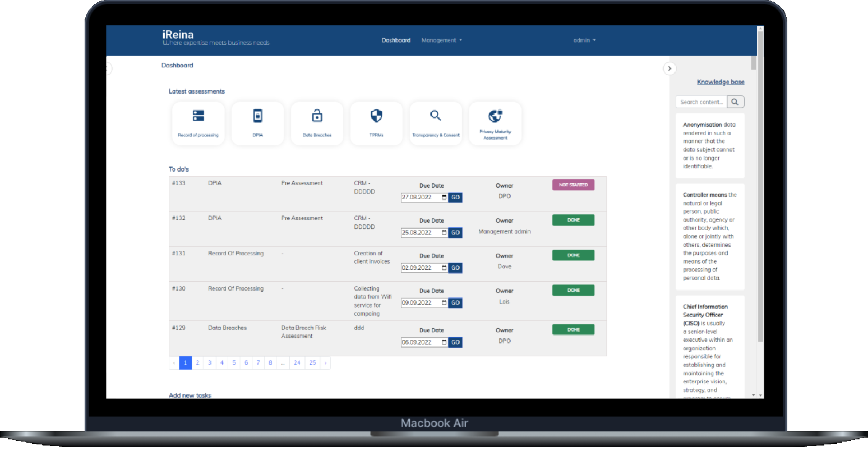Click the knowledge base search magnifier button

tap(736, 102)
